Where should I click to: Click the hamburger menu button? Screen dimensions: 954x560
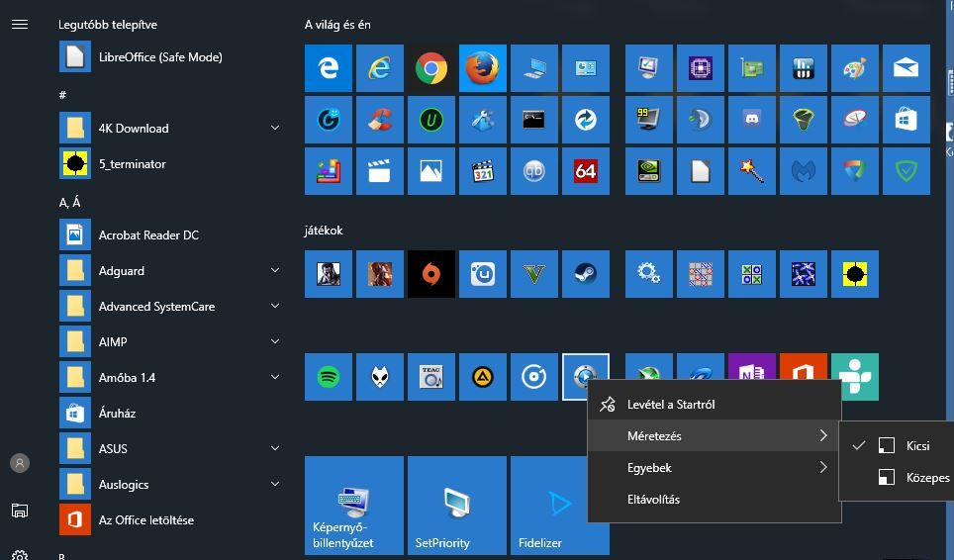pos(20,25)
